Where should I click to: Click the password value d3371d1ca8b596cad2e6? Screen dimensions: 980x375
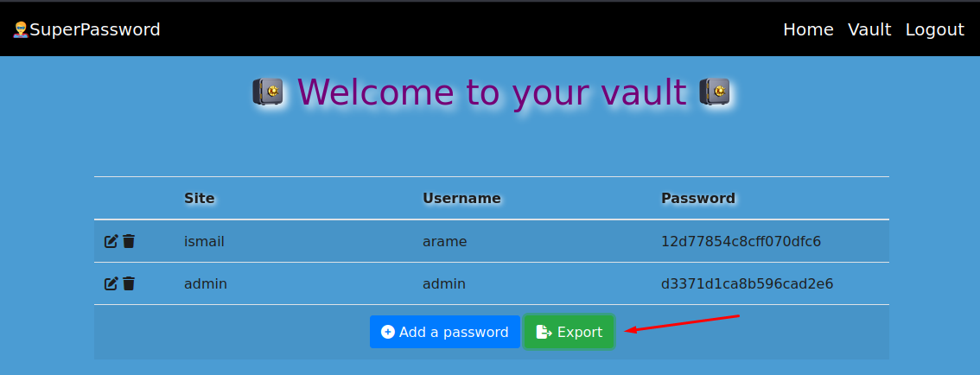tap(747, 283)
